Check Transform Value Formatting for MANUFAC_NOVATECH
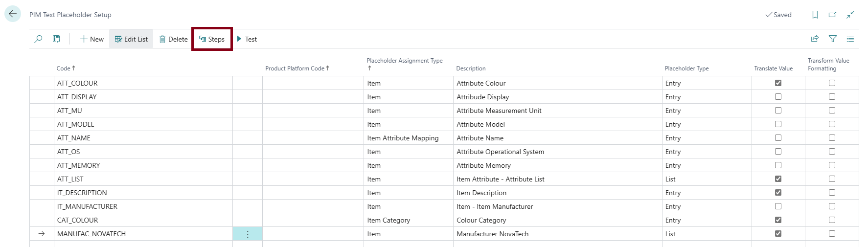This screenshot has height=247, width=868. (832, 234)
